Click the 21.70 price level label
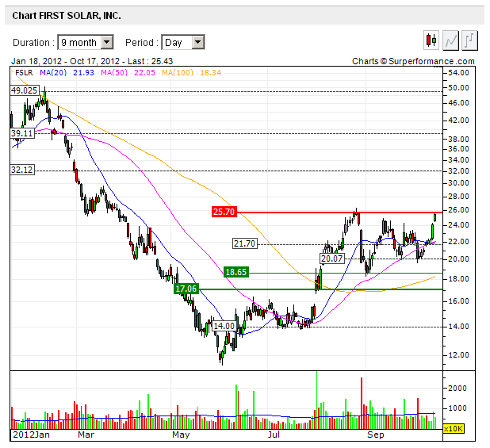Screen dimensions: 490x448 pyautogui.click(x=245, y=243)
